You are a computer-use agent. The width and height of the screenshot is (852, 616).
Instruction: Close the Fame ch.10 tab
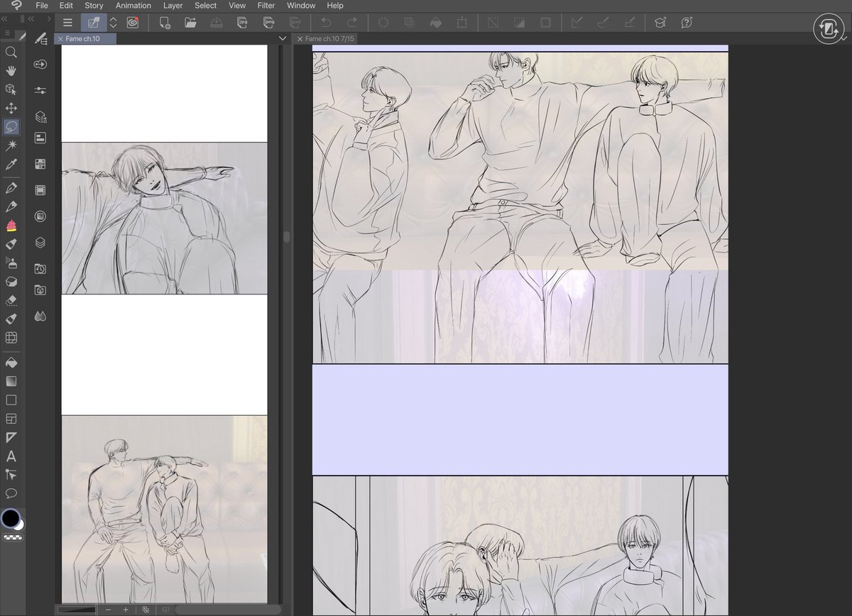click(x=60, y=38)
